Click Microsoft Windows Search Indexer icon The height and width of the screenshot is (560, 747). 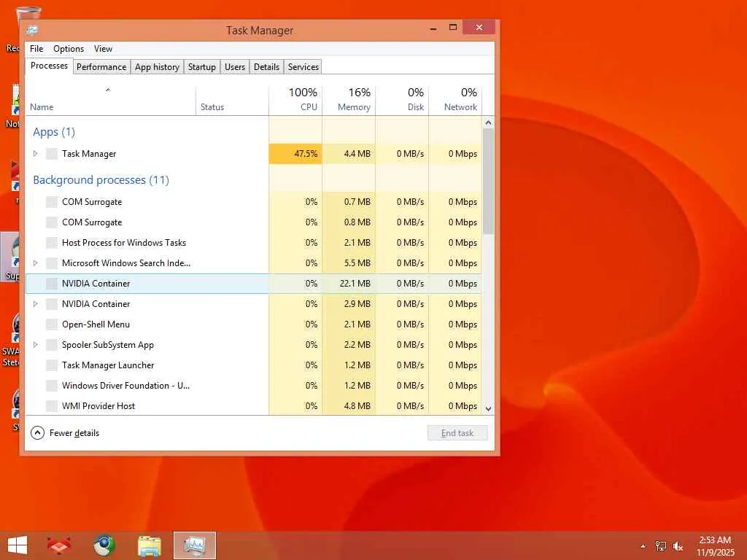click(x=52, y=263)
